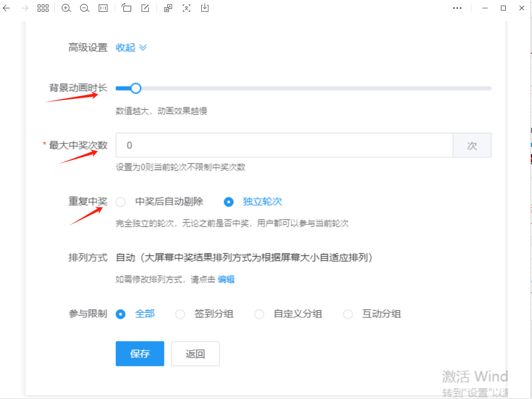Image resolution: width=532 pixels, height=399 pixels.
Task: Zoom out with the magnifier minus icon
Action: pos(84,8)
